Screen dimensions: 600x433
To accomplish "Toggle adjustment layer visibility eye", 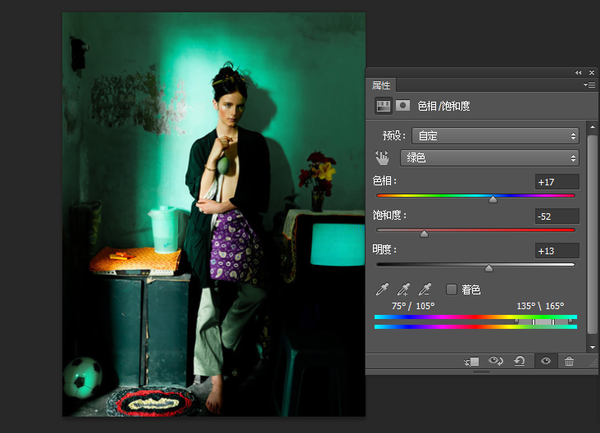I will (546, 361).
